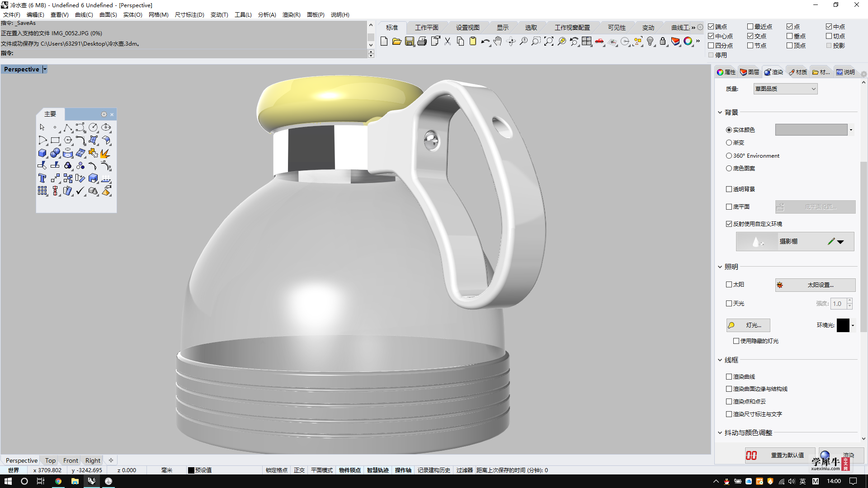Enable the 四分点 osnap checkbox
Screen dimensions: 868x488
tap(711, 46)
